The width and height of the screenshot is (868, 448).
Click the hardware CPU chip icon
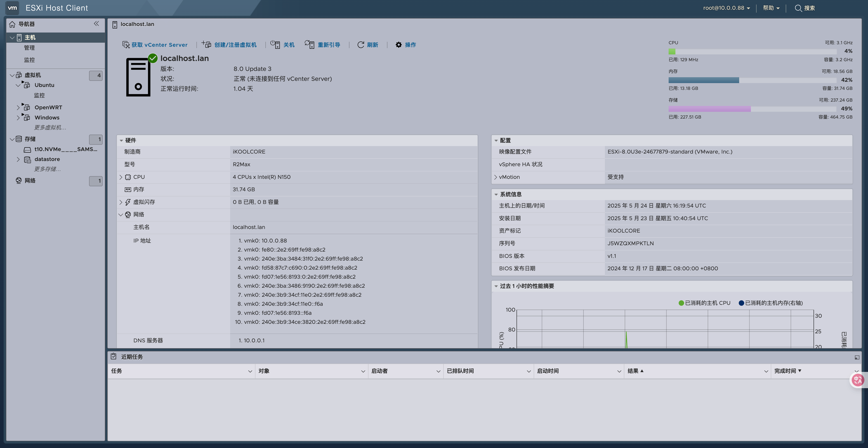point(128,177)
